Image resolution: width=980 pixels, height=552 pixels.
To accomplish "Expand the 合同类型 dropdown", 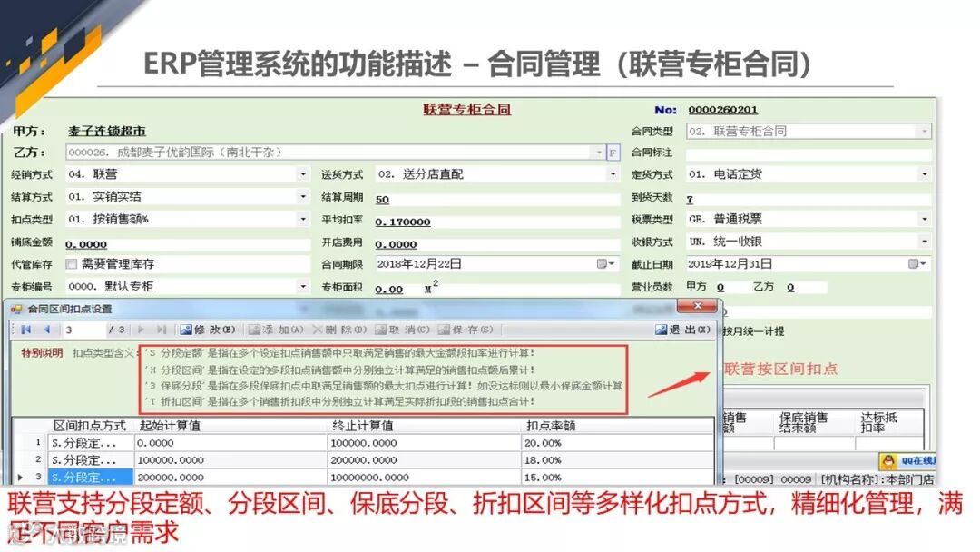I will coord(925,132).
